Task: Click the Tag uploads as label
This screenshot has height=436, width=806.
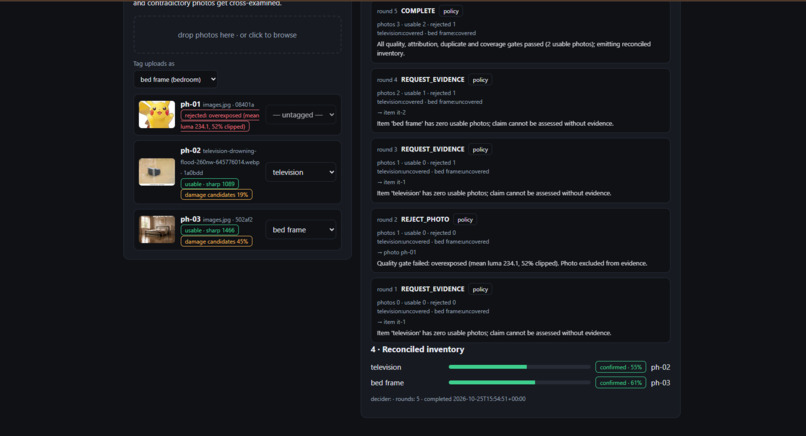Action: tap(154, 64)
